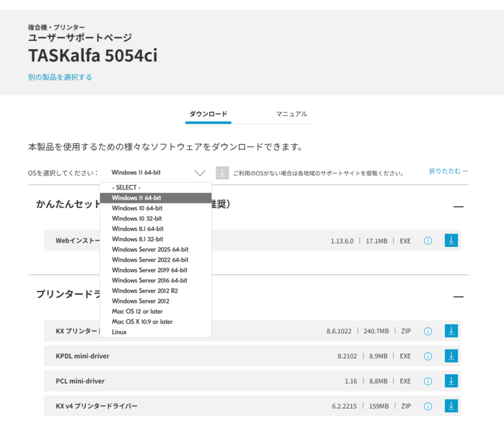
Task: Download the KX v4 プリンタードライバー
Action: coord(451,406)
